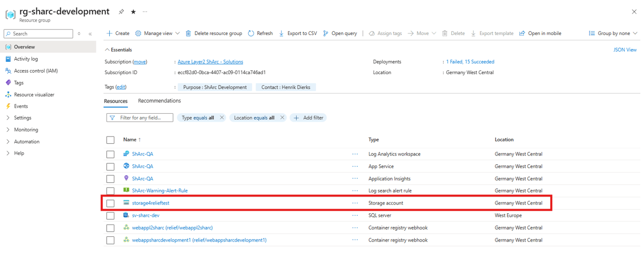Viewport: 644px width, 257px height.
Task: Open Overview in the sidebar
Action: (48, 47)
